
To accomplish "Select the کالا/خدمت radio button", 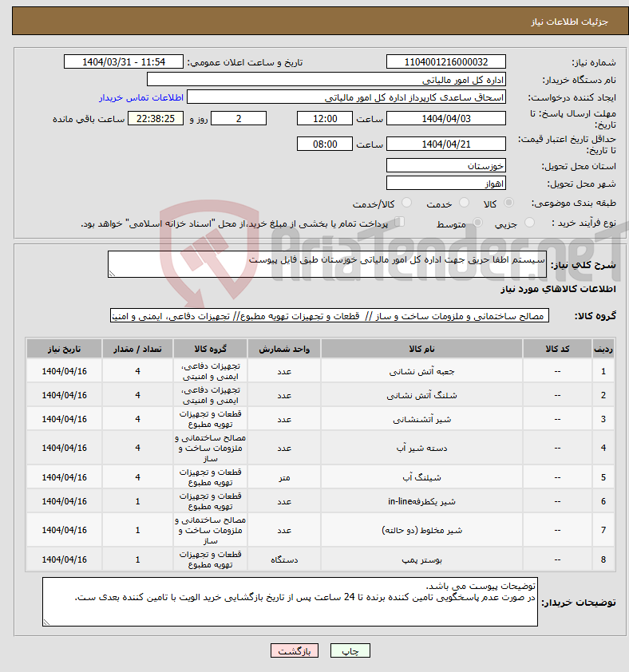I will pyautogui.click(x=406, y=203).
